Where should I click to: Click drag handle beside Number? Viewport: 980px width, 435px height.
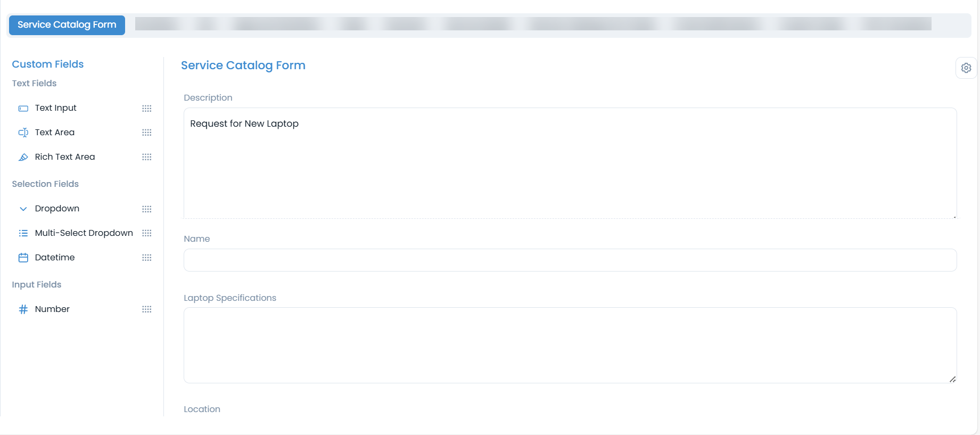click(x=147, y=309)
